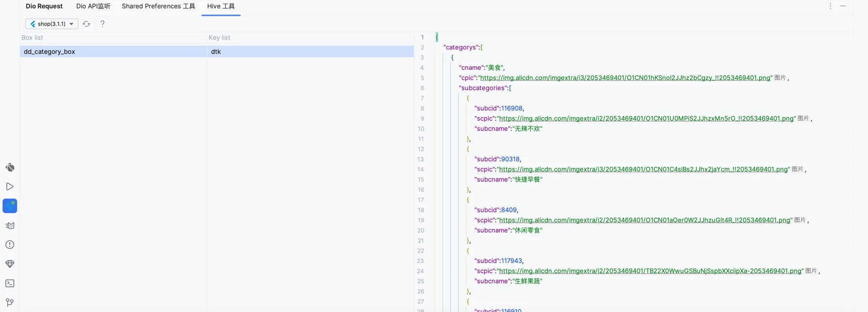Open the Terminal tool window

pyautogui.click(x=10, y=283)
